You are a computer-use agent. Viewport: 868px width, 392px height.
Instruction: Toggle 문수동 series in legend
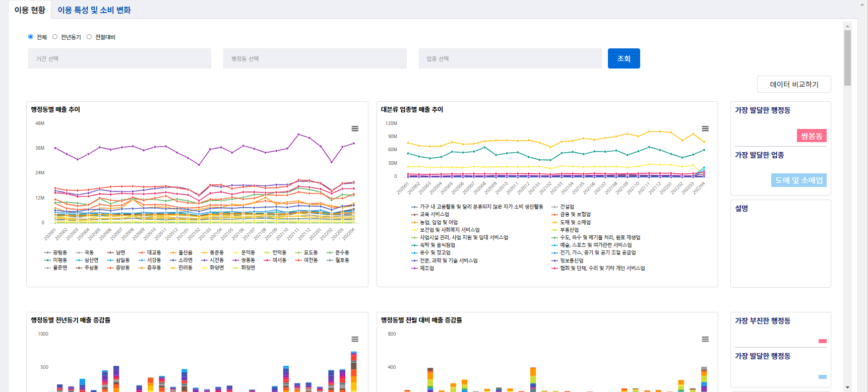pyautogui.click(x=338, y=252)
